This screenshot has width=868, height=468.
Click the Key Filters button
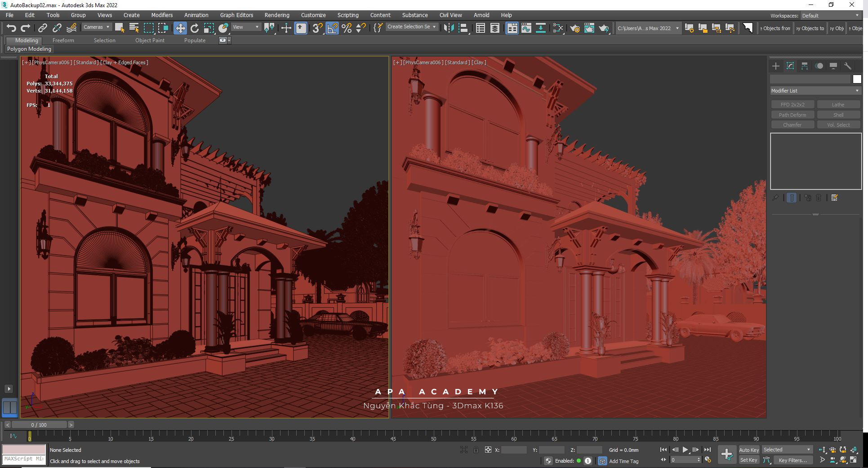pyautogui.click(x=792, y=460)
